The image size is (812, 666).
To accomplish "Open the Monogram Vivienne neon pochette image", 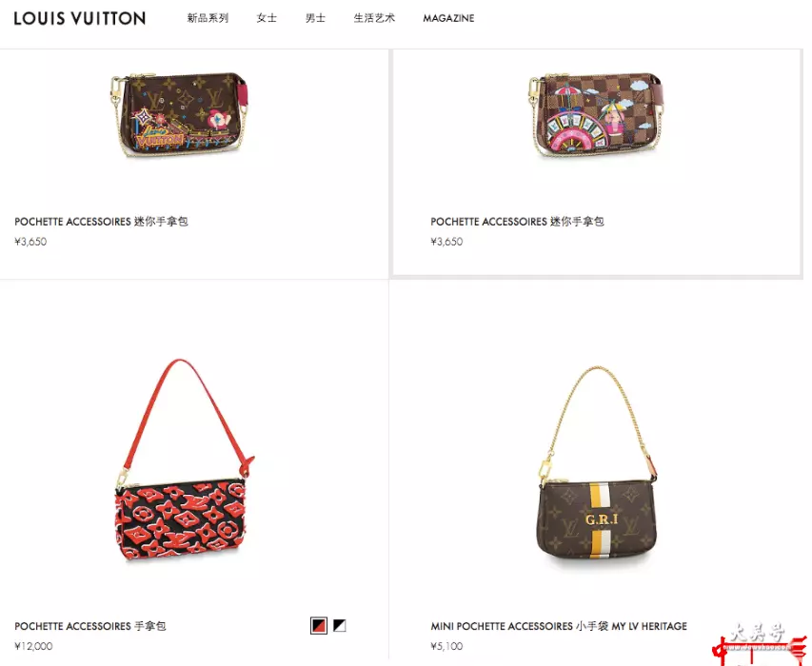I will pos(180,114).
